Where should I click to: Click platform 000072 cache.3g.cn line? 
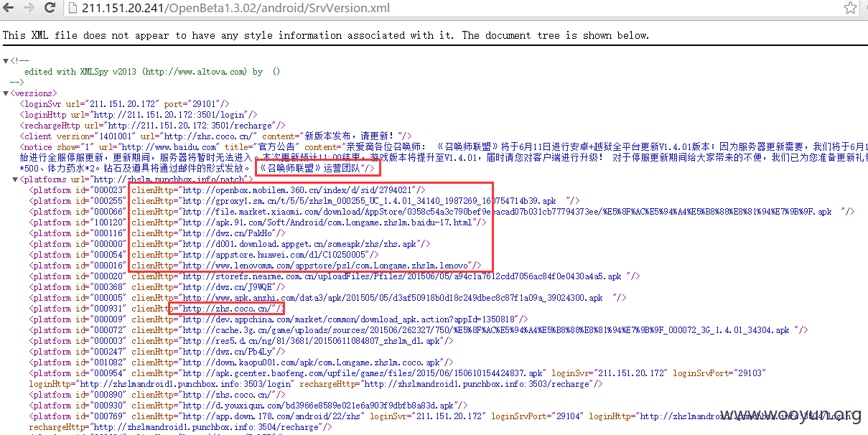click(419, 330)
